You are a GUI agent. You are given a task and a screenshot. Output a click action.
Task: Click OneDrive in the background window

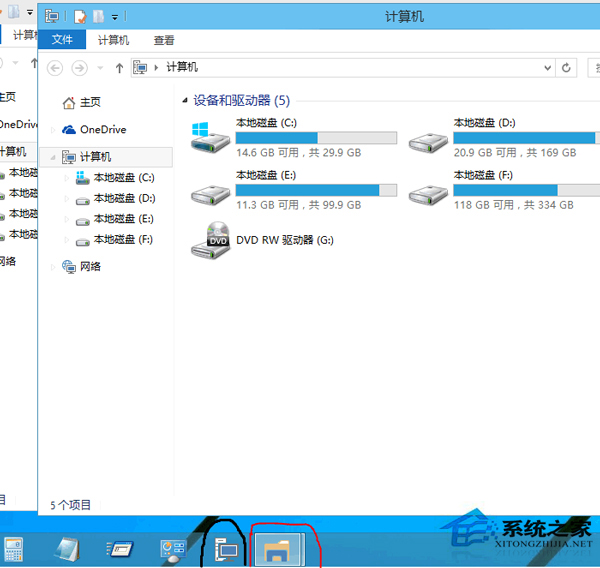point(18,124)
